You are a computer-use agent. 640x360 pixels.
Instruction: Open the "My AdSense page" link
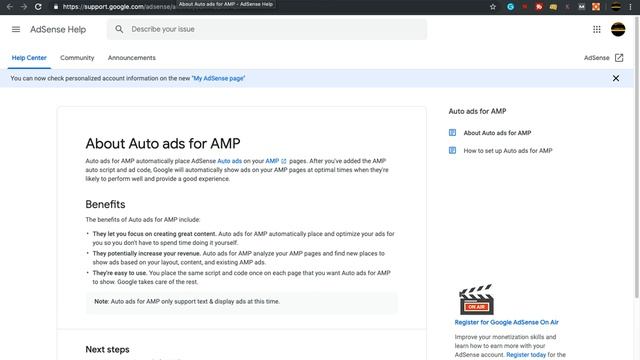(x=218, y=78)
